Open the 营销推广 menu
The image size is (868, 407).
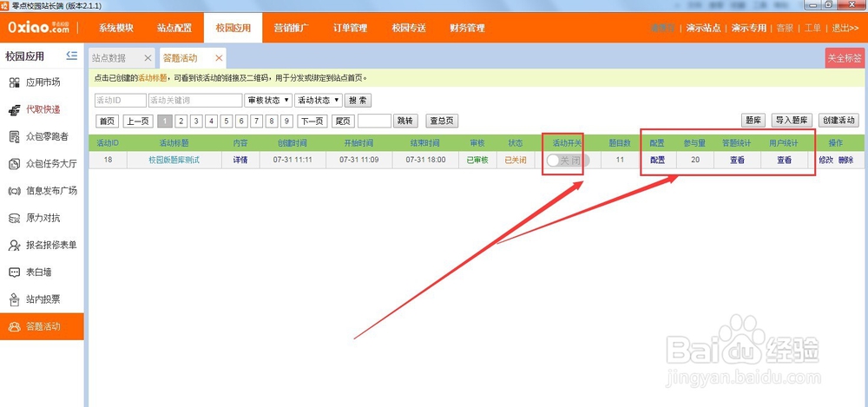(x=292, y=28)
